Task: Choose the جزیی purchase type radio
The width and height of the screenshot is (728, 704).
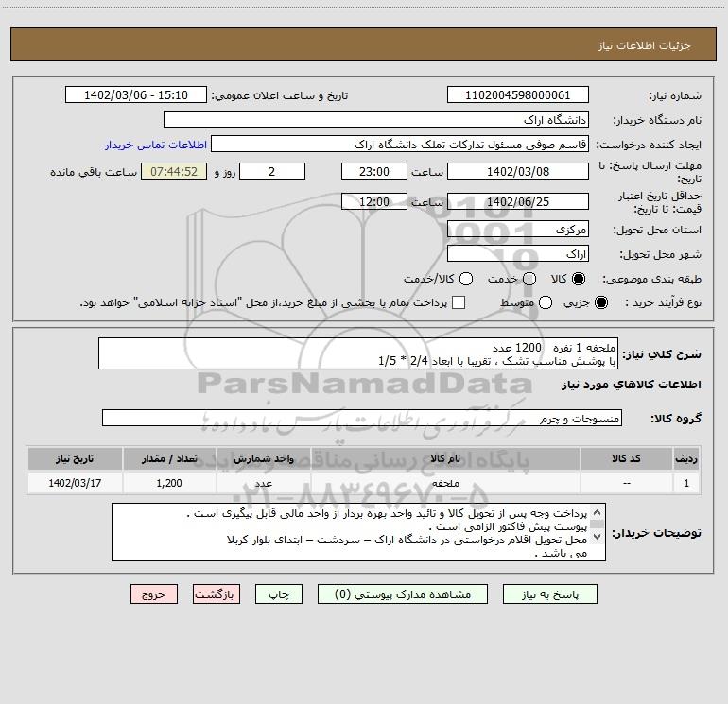Action: tap(601, 302)
